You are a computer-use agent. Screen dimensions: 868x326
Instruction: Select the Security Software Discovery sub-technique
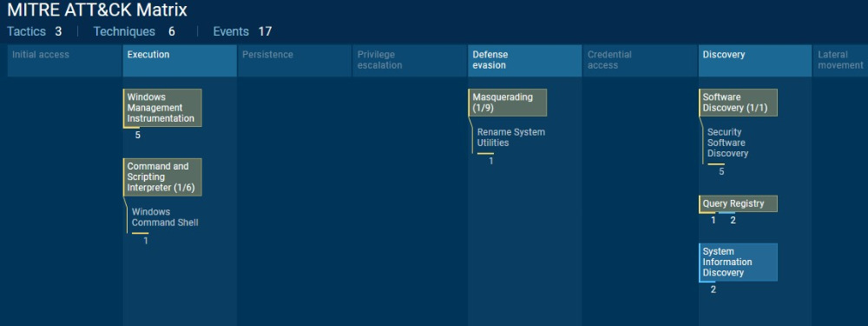click(727, 143)
